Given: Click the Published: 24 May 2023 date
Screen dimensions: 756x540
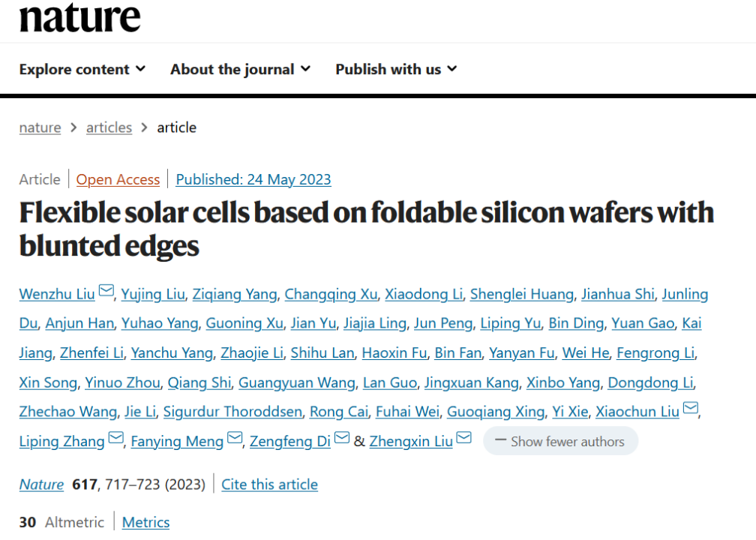Looking at the screenshot, I should [x=253, y=179].
